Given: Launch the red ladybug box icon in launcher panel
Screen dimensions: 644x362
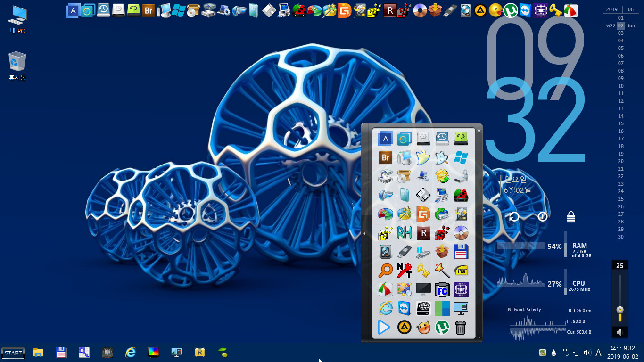Looking at the screenshot, I should pyautogui.click(x=461, y=195).
